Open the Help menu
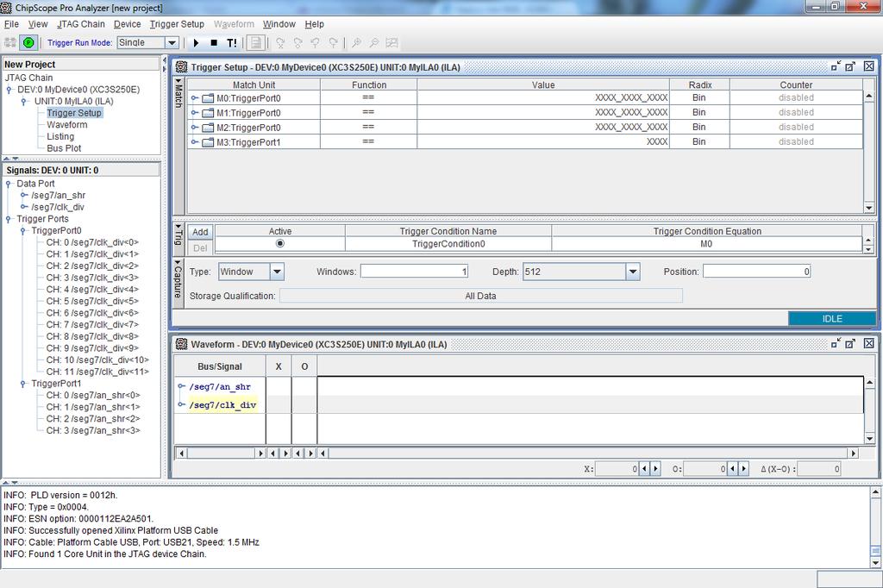 click(x=314, y=24)
